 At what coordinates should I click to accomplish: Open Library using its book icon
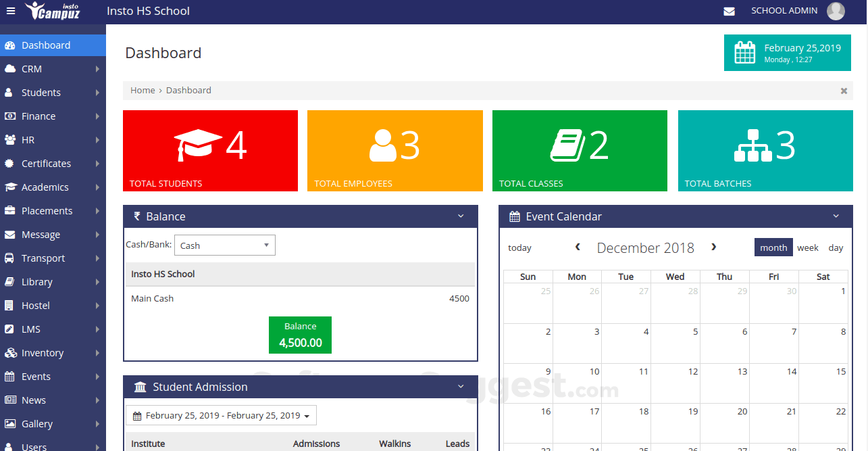coord(11,281)
